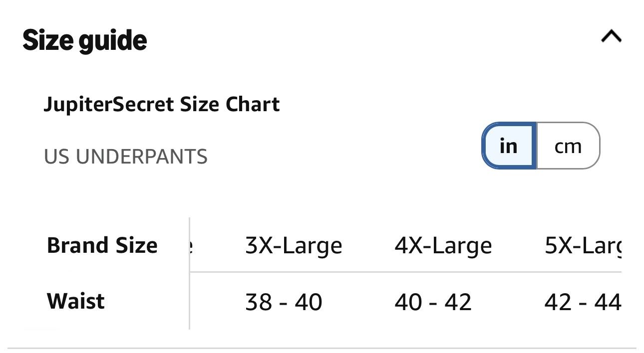Screen dimensions: 644x353
Task: Click the Waist row label
Action: coord(76,301)
